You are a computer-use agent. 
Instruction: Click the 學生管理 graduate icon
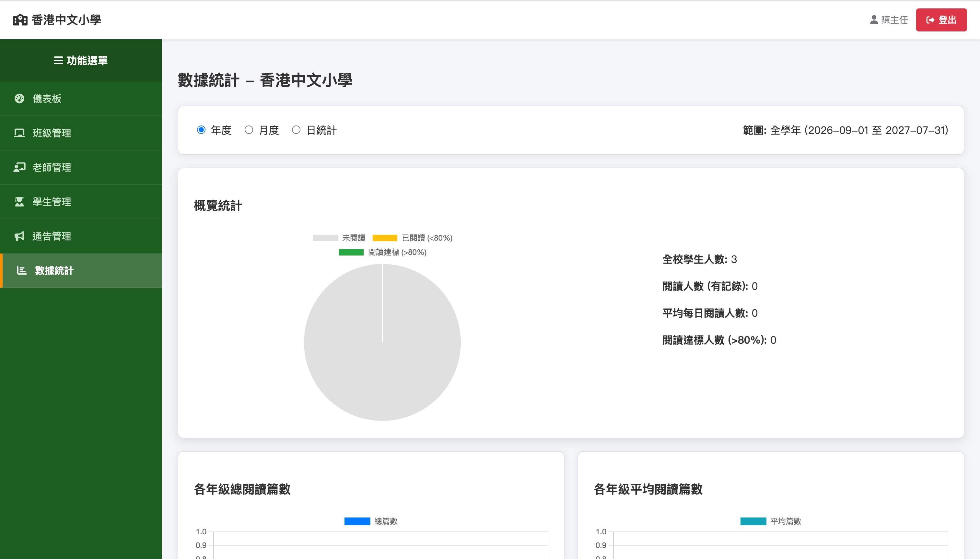(x=19, y=202)
